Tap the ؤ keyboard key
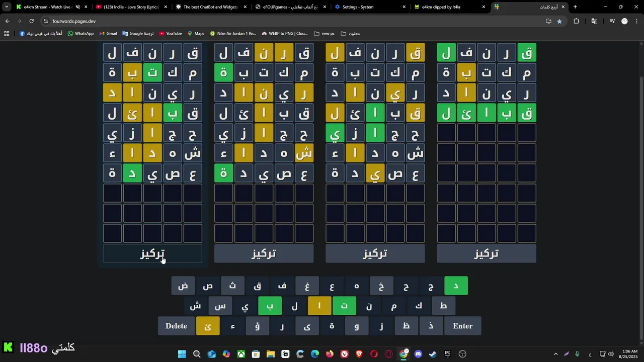 [257, 326]
